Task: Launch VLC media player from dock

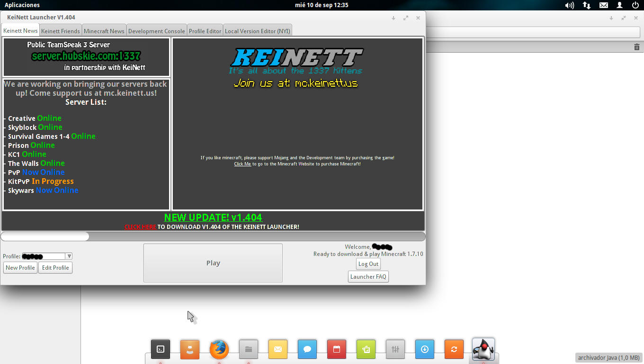Action: pos(190,349)
